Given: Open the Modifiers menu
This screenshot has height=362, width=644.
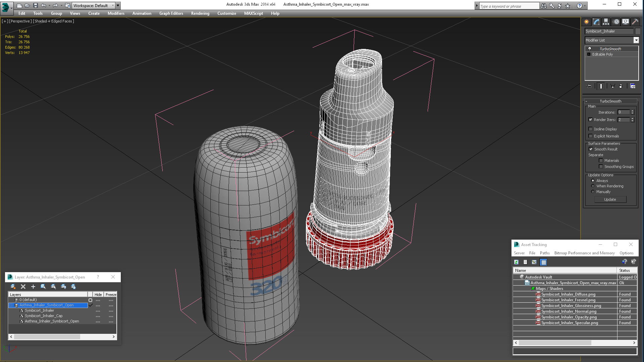Looking at the screenshot, I should (116, 13).
